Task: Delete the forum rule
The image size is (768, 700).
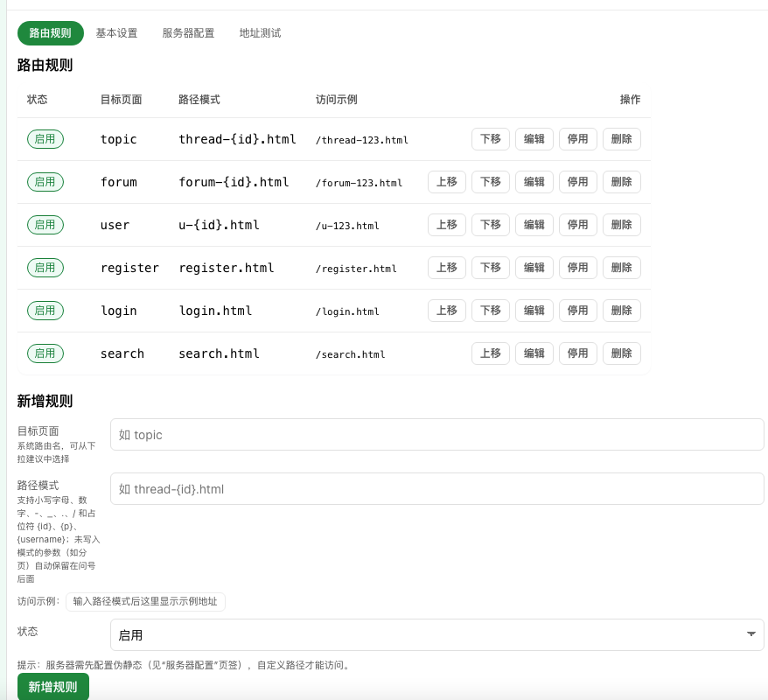Action: (x=622, y=182)
